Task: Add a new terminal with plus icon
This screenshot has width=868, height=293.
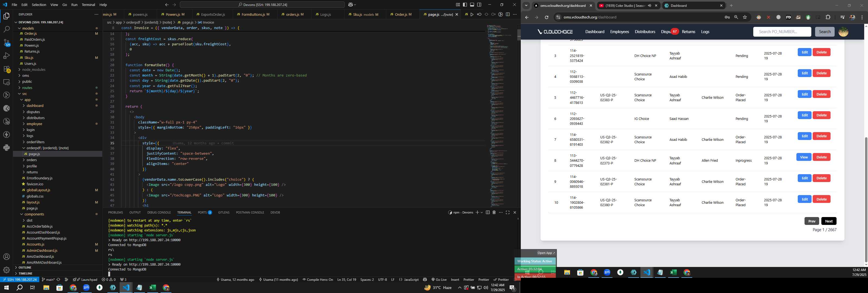Action: click(477, 212)
